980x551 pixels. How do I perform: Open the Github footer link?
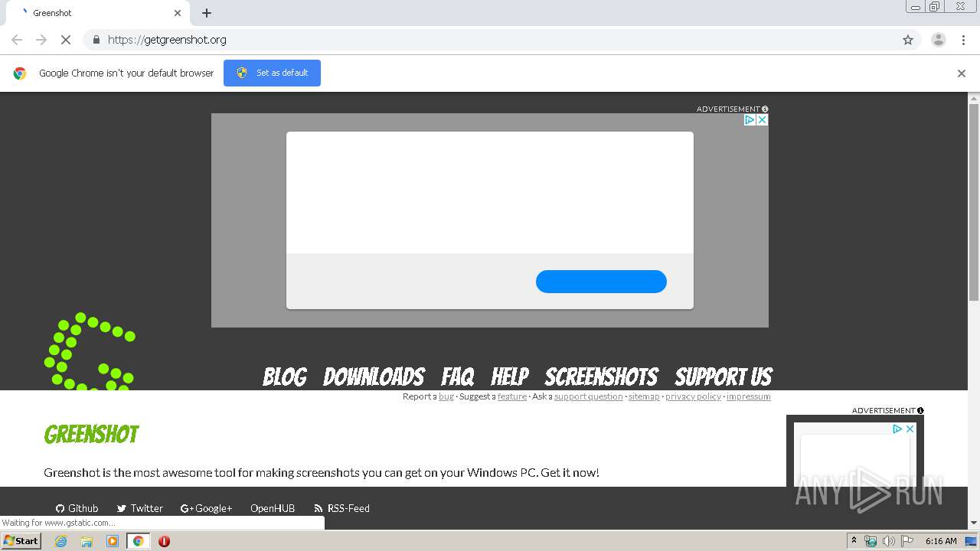77,508
